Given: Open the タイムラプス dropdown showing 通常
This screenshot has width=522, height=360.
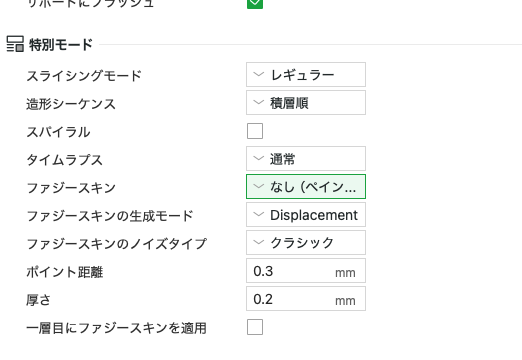Looking at the screenshot, I should point(306,158).
